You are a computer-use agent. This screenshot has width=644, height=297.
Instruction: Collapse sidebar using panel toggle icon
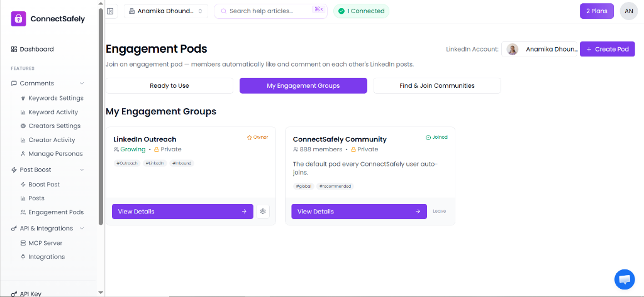[110, 11]
